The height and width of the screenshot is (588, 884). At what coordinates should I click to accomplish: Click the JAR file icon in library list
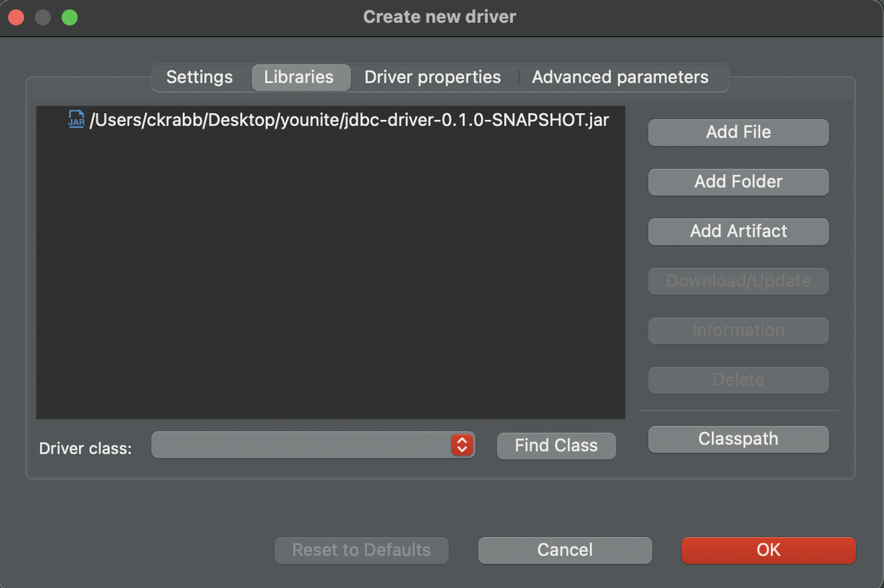(76, 120)
